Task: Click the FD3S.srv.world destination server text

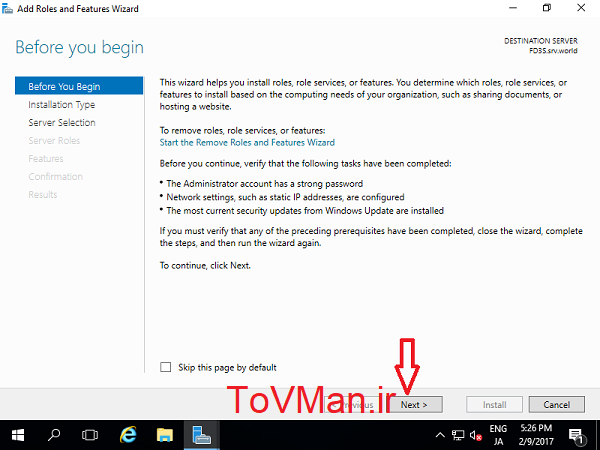Action: (x=553, y=51)
